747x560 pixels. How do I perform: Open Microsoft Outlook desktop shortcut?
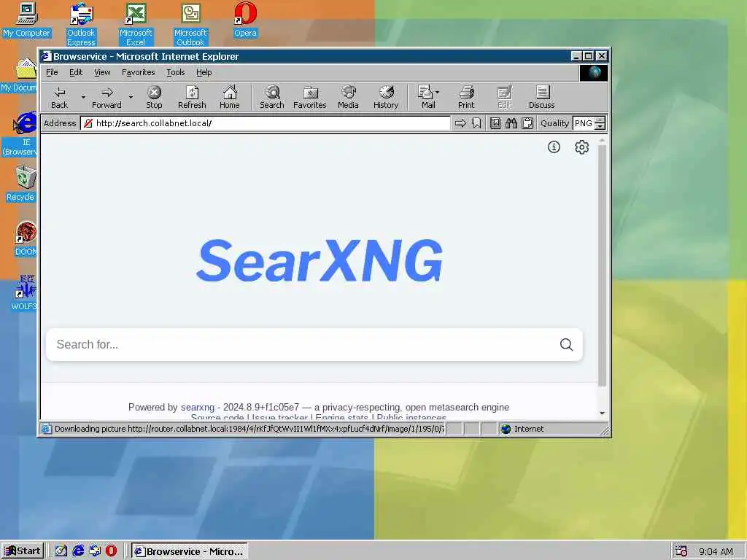pyautogui.click(x=190, y=24)
